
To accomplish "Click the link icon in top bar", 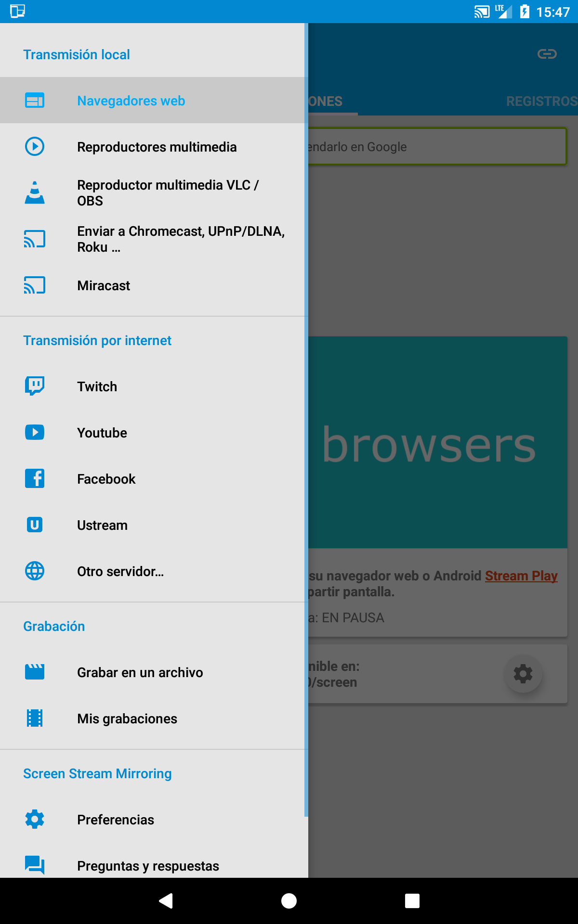I will point(547,54).
